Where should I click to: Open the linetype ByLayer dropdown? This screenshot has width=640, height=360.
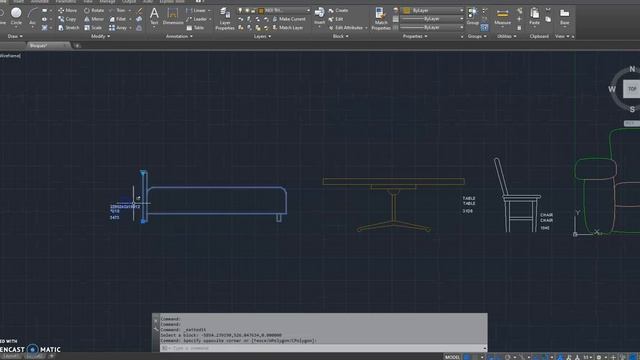click(432, 27)
